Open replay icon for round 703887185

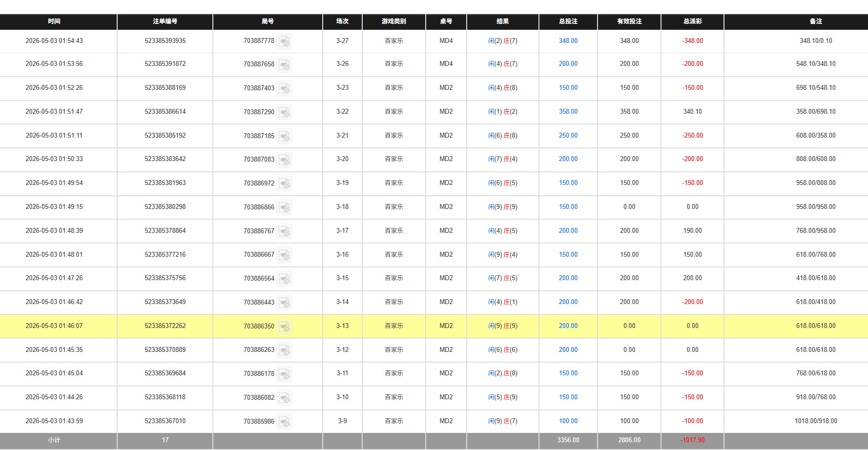pos(285,136)
